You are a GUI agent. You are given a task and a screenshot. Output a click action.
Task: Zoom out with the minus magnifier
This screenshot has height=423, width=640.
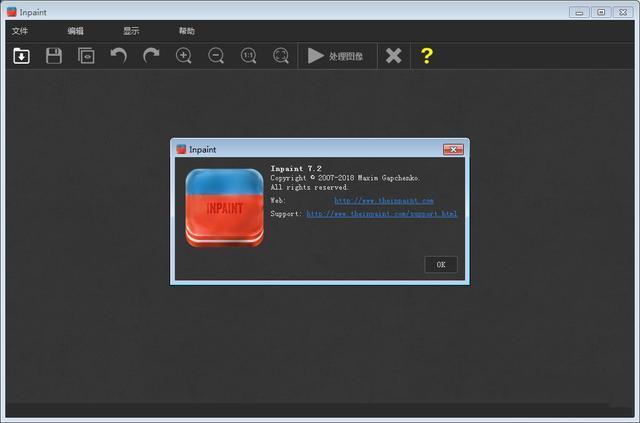click(x=216, y=56)
